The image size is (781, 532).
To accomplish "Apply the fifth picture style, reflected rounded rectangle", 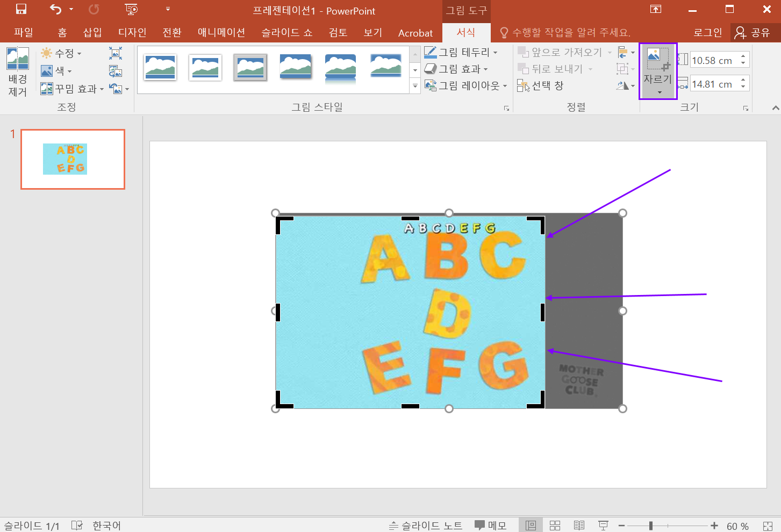I will pyautogui.click(x=341, y=68).
